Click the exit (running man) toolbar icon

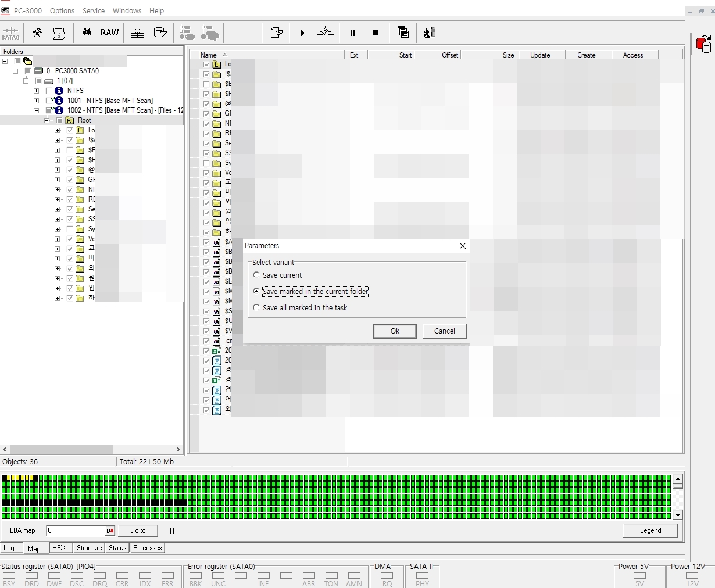429,33
